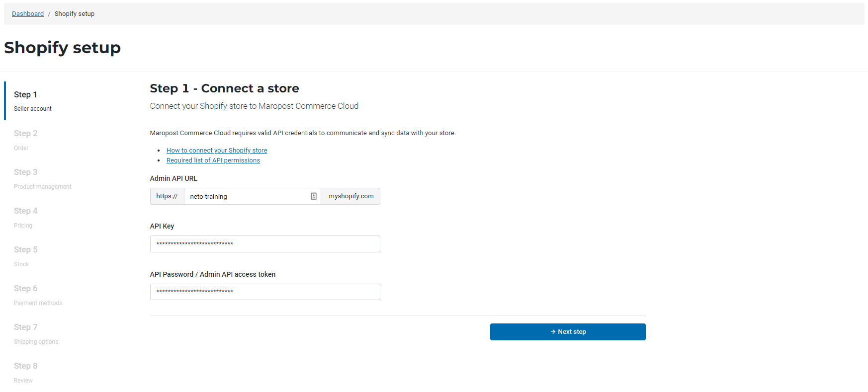Select Step 2 Order in sidebar

click(x=26, y=140)
